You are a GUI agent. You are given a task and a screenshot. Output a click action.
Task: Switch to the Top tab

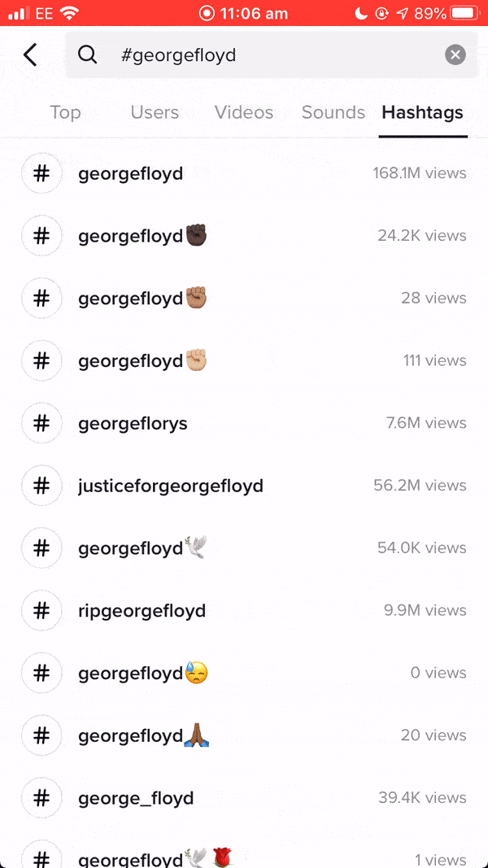(65, 112)
